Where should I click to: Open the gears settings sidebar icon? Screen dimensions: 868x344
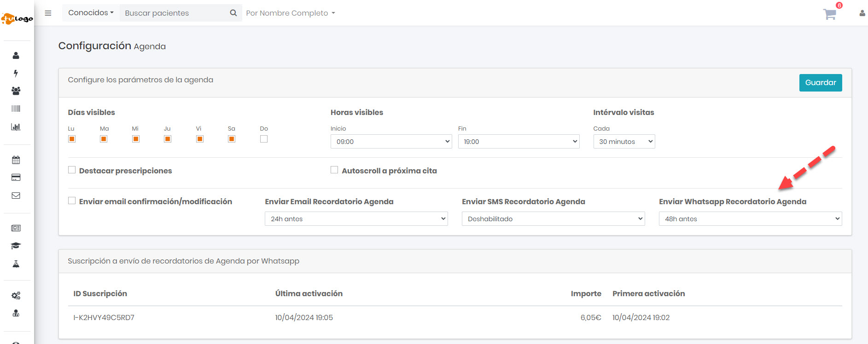tap(16, 296)
